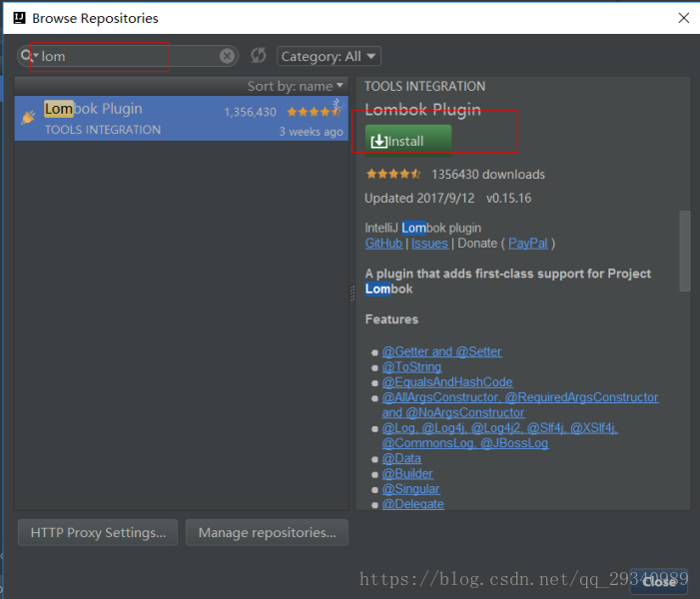This screenshot has height=599, width=700.
Task: Reload the plugin repository list
Action: 258,56
